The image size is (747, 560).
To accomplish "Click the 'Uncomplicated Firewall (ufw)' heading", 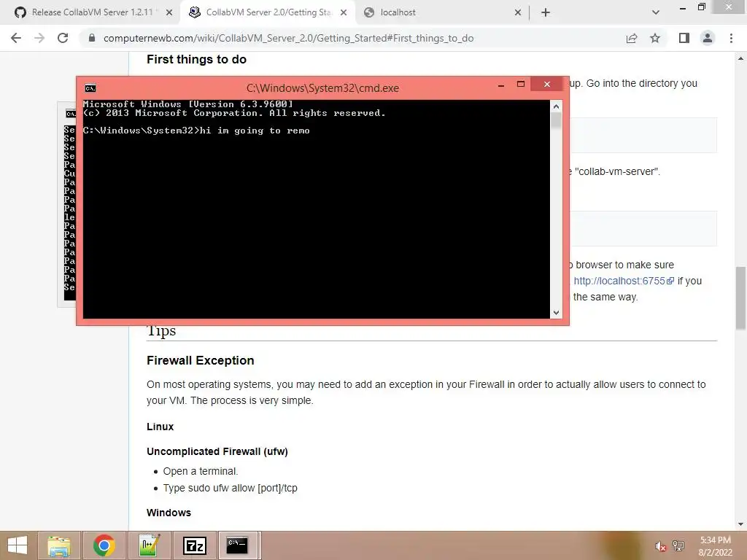I will (x=217, y=451).
